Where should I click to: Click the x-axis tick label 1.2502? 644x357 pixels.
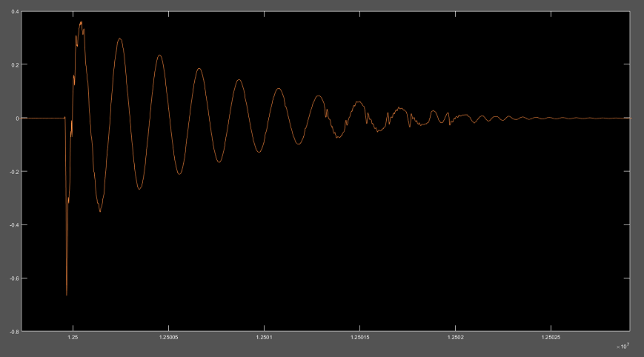[x=455, y=338]
